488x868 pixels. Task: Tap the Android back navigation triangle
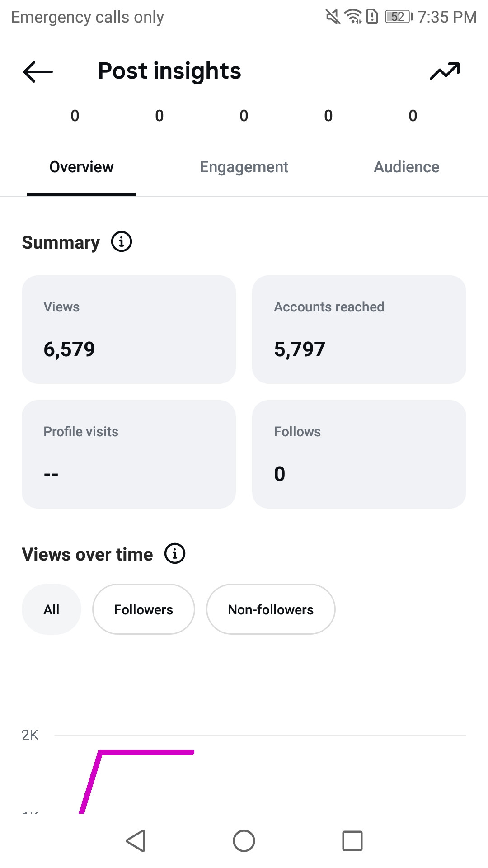(136, 841)
